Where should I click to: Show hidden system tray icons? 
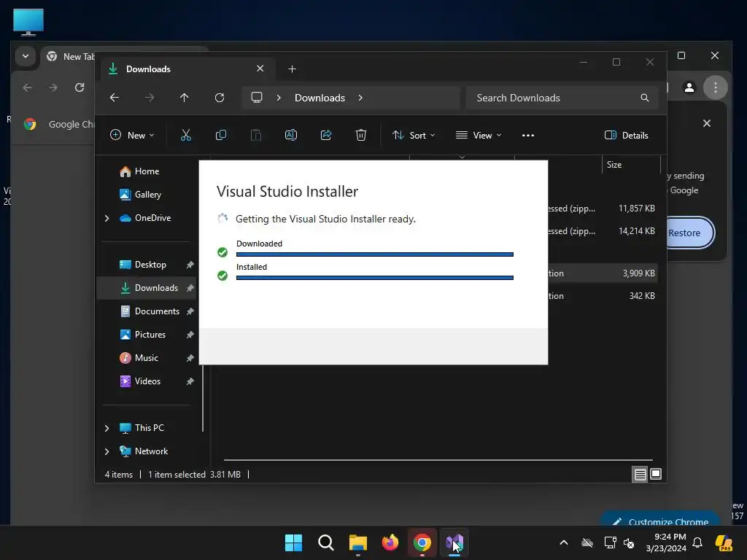point(564,542)
